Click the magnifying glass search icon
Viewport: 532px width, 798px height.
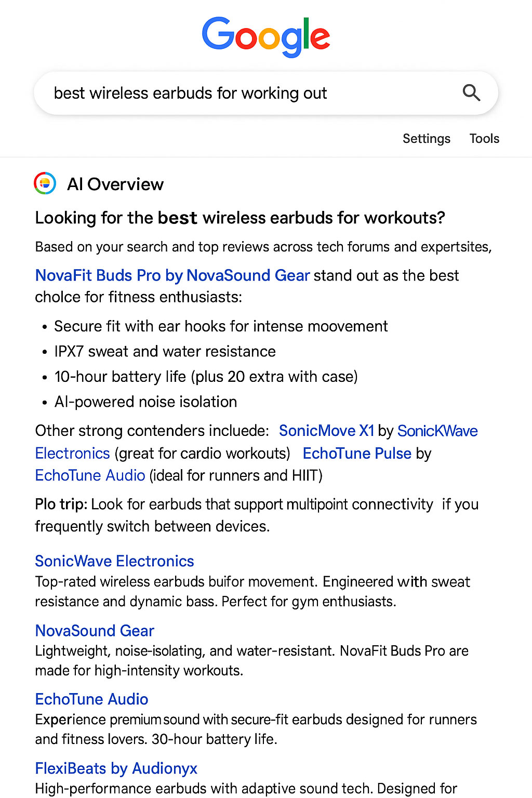471,93
